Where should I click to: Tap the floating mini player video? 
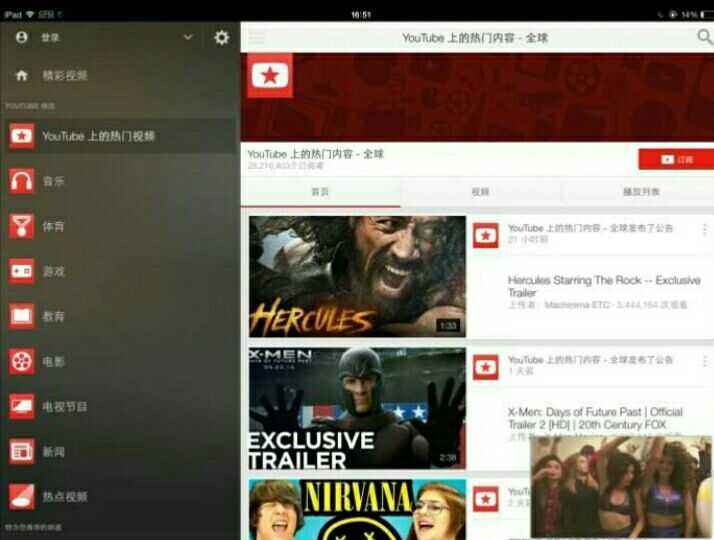(x=621, y=487)
